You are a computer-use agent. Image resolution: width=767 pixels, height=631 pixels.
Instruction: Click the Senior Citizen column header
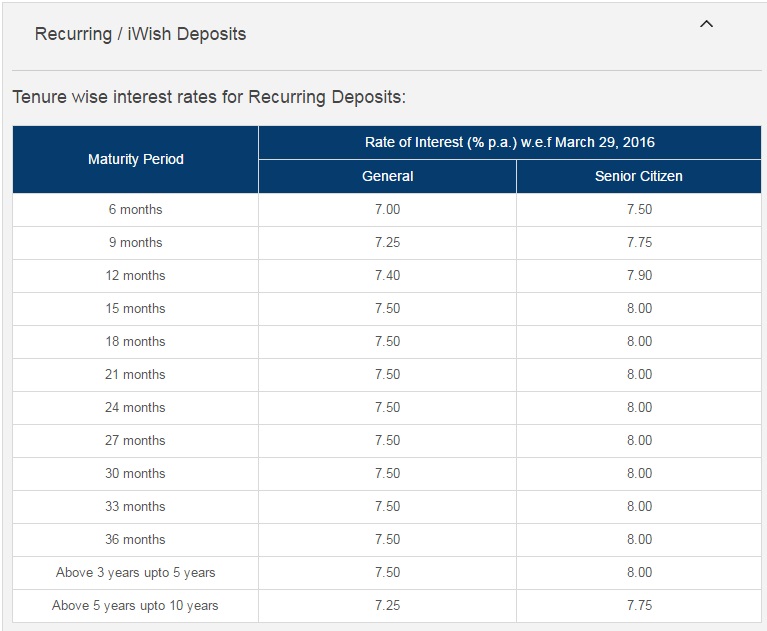coord(638,176)
